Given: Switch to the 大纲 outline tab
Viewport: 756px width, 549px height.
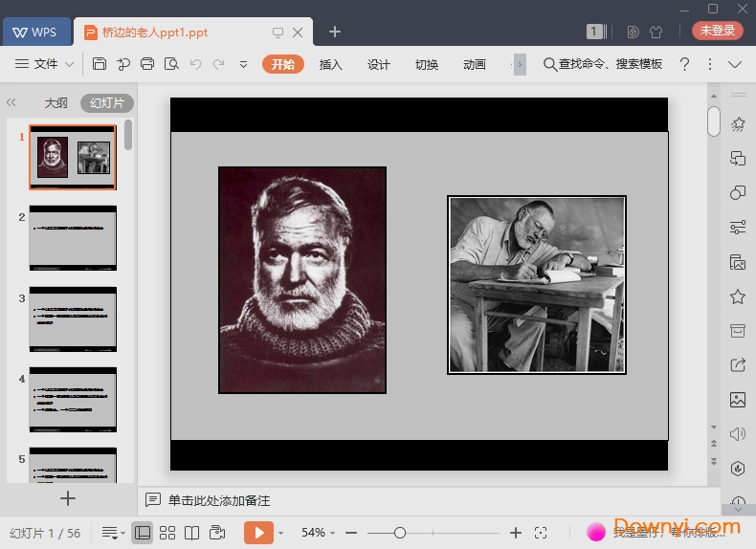Looking at the screenshot, I should click(56, 103).
